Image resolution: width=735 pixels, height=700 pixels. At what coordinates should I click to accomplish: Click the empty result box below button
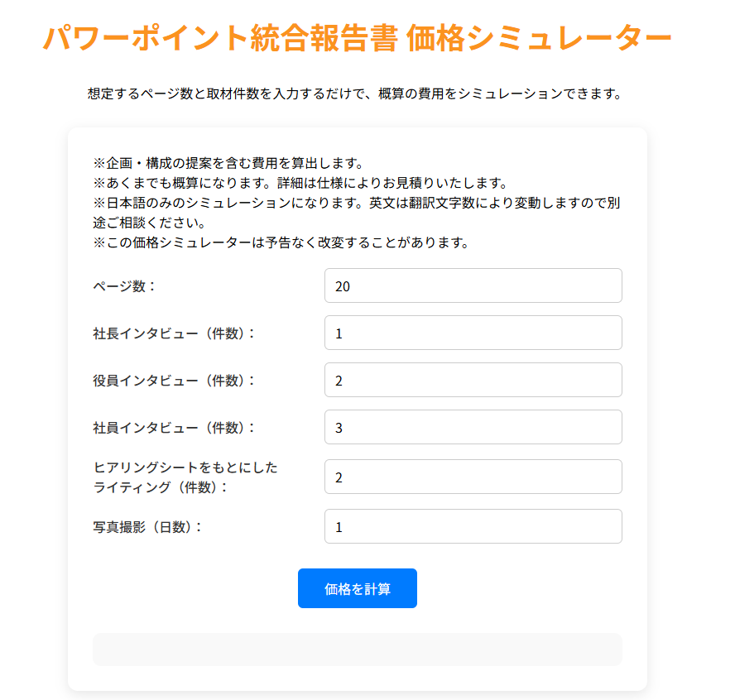click(x=358, y=650)
